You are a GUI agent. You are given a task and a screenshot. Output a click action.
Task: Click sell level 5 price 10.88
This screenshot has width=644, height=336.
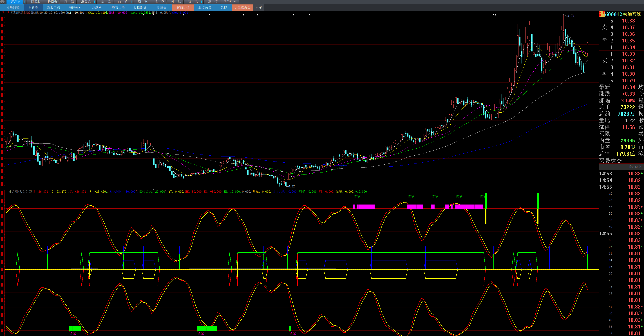pyautogui.click(x=628, y=21)
